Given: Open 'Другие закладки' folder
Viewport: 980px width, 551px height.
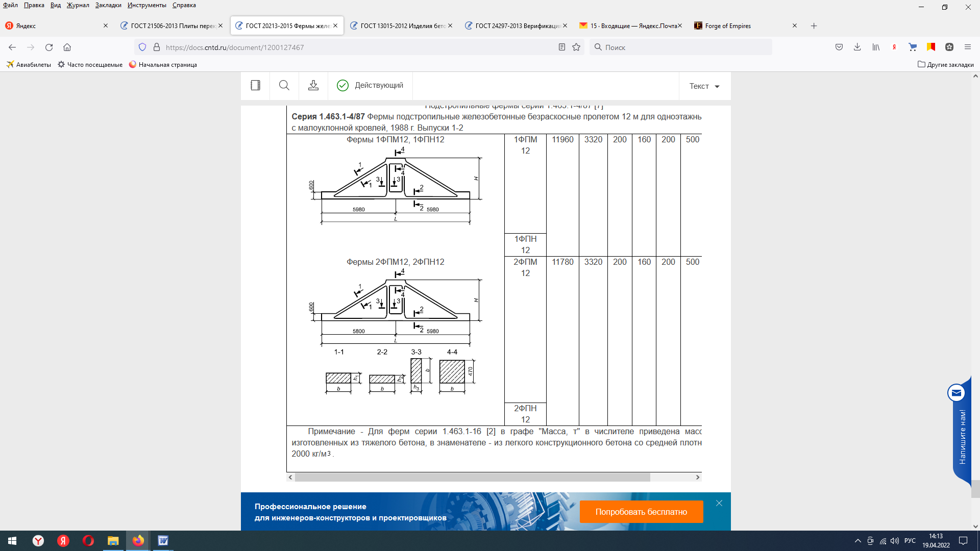Looking at the screenshot, I should point(945,65).
